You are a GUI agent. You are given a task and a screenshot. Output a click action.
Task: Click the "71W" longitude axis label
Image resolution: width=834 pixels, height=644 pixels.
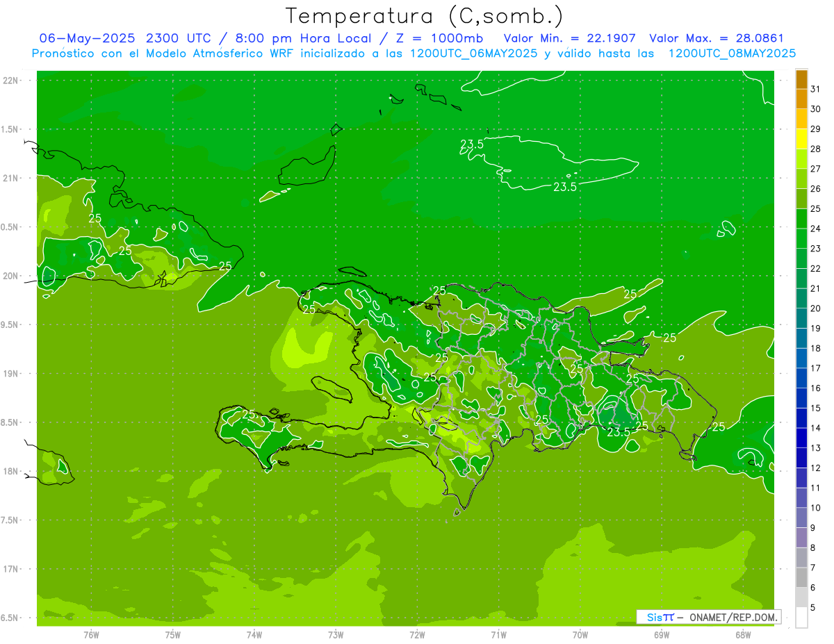point(498,635)
